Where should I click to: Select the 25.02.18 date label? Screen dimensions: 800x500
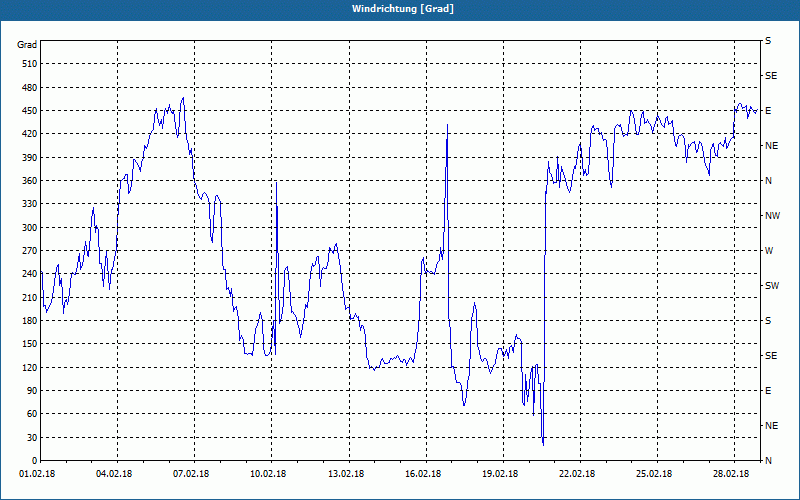(654, 474)
